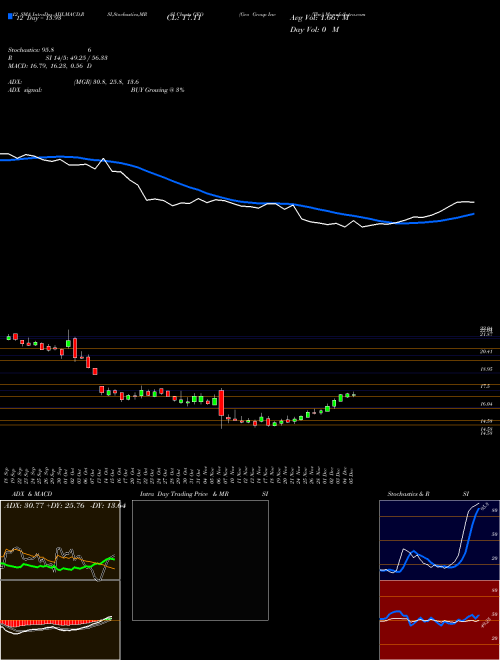This screenshot has height=660, width=500.
Task: Select the 'ADX: 30.77 +DY: 25.76' header
Action: point(44,506)
